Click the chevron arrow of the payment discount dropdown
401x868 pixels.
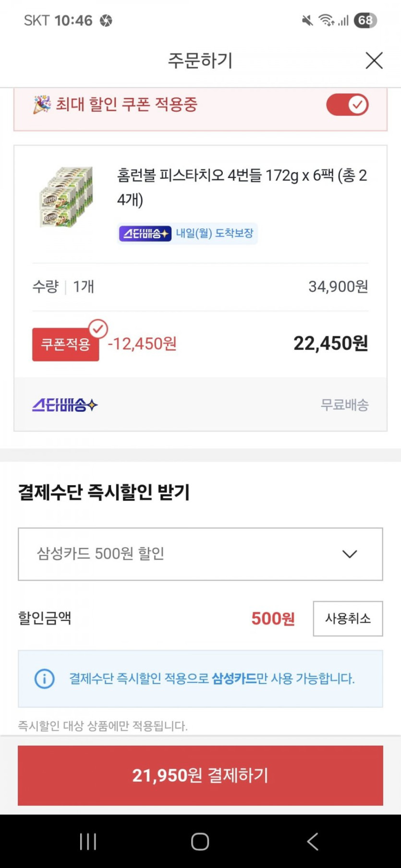pos(350,554)
